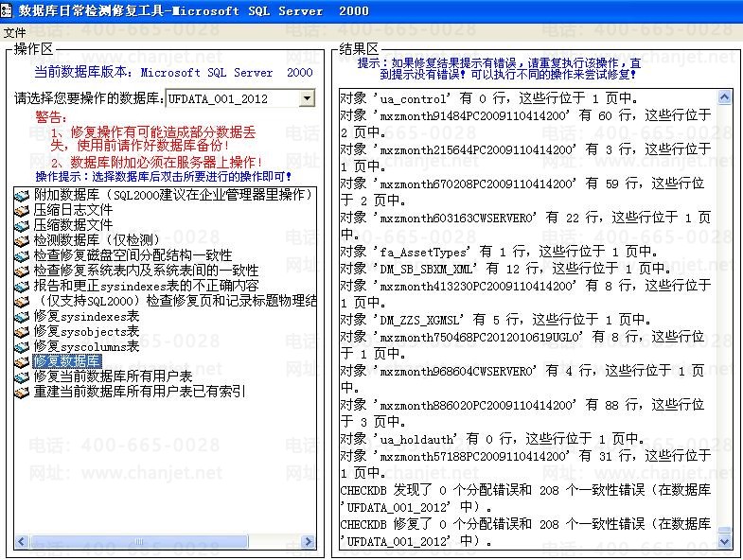Screen dimensions: 743x560
Task: Select 压缩数据文件 operation
Action: point(73,225)
